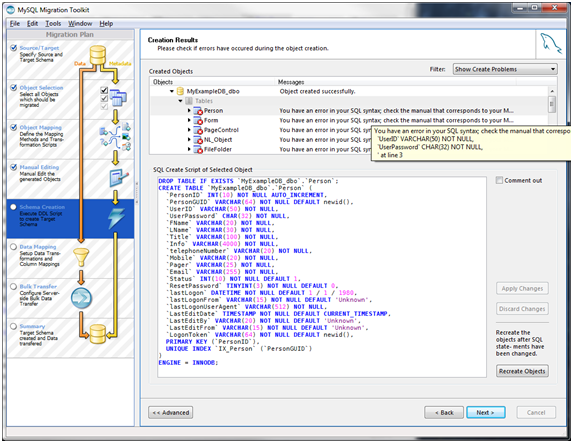
Task: Click the 'Object created successfully.' message
Action: [x=317, y=91]
